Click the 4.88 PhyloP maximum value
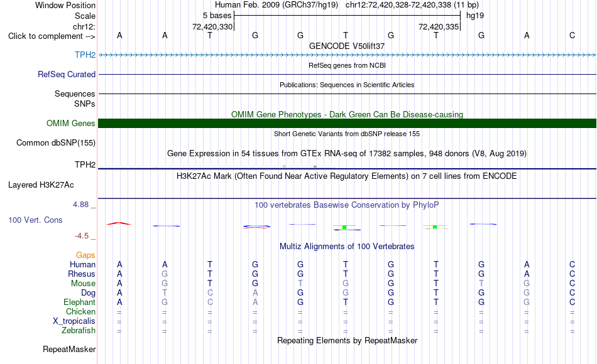Image resolution: width=597 pixels, height=364 pixels. [80, 204]
